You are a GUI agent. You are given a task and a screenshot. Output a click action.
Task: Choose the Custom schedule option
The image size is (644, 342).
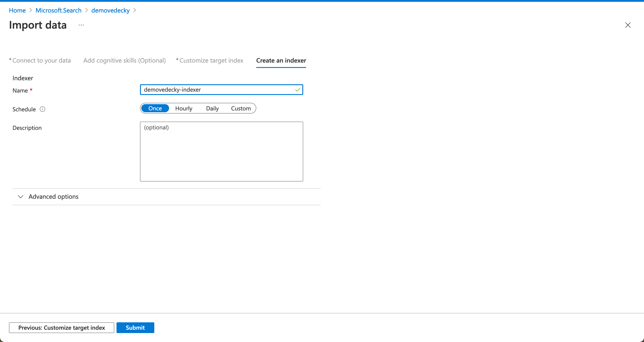[241, 108]
